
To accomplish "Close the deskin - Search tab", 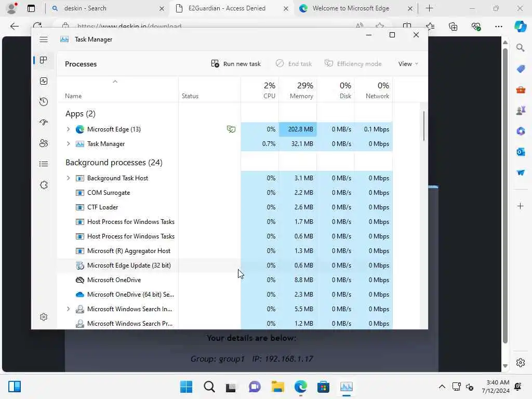I will coord(162,8).
